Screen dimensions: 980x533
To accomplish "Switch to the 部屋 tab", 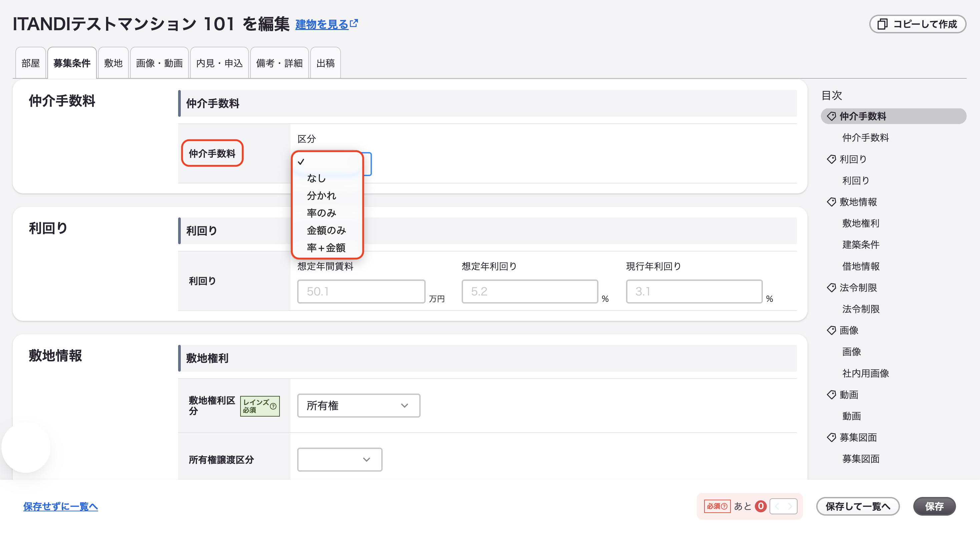I will (x=30, y=63).
